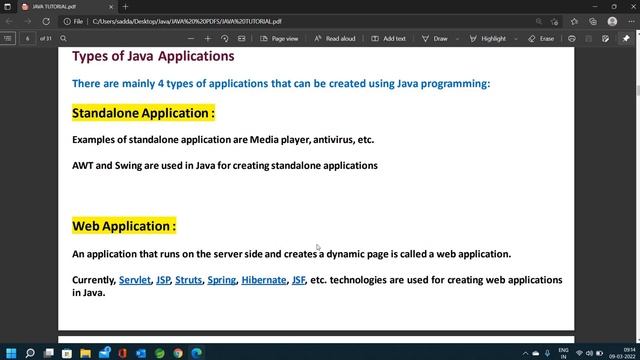The width and height of the screenshot is (640, 360).
Task: Expand the Highlight color dropdown arrow
Action: tap(516, 39)
